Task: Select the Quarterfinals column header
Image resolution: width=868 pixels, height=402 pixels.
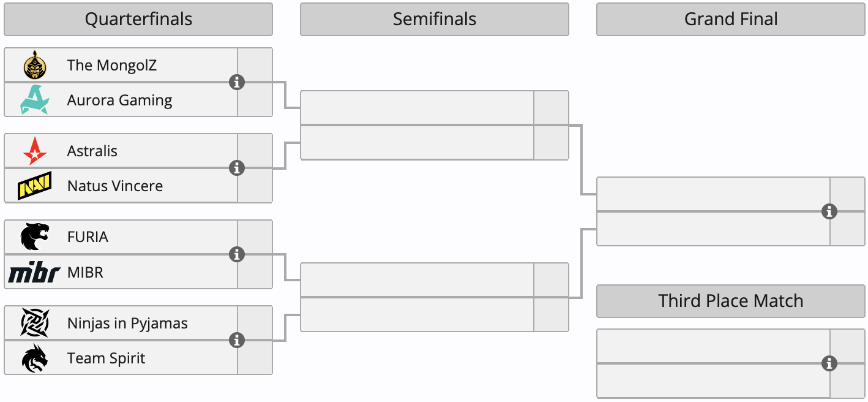Action: click(138, 20)
